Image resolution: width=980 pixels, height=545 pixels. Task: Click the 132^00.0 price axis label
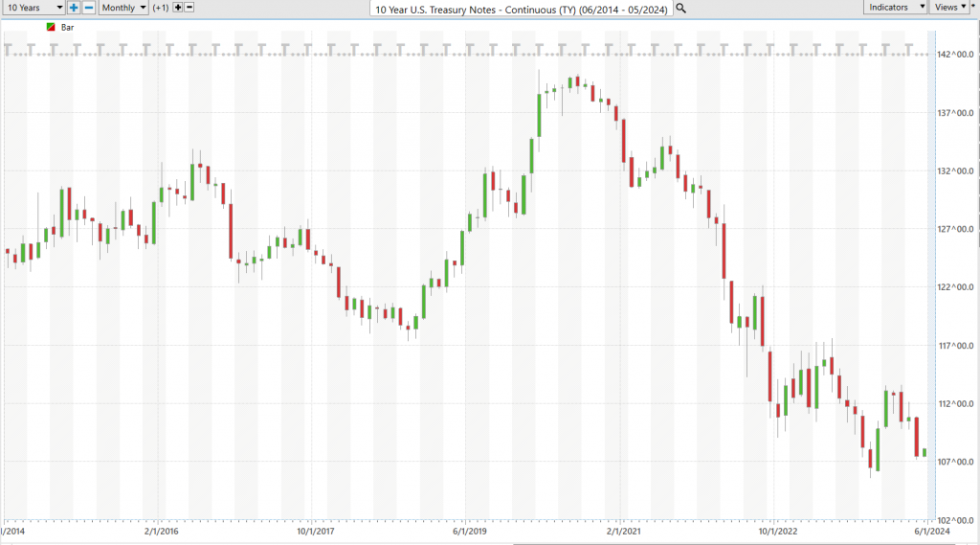pyautogui.click(x=955, y=170)
